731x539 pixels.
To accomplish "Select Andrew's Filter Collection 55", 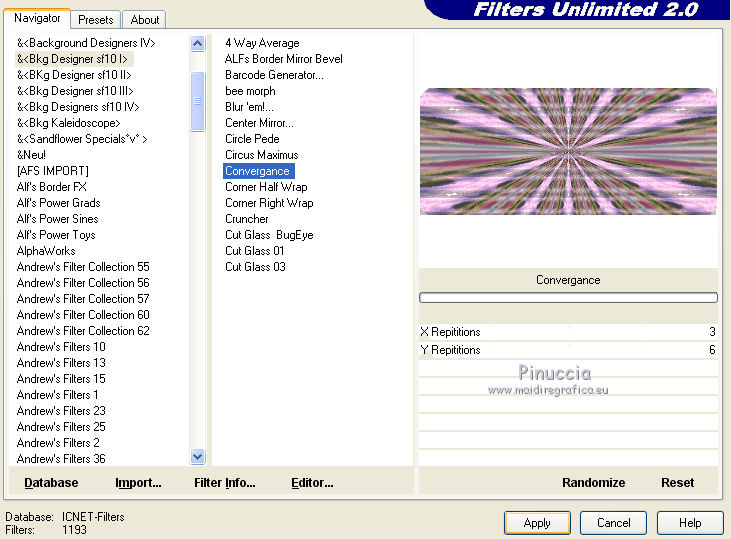I will tap(83, 267).
